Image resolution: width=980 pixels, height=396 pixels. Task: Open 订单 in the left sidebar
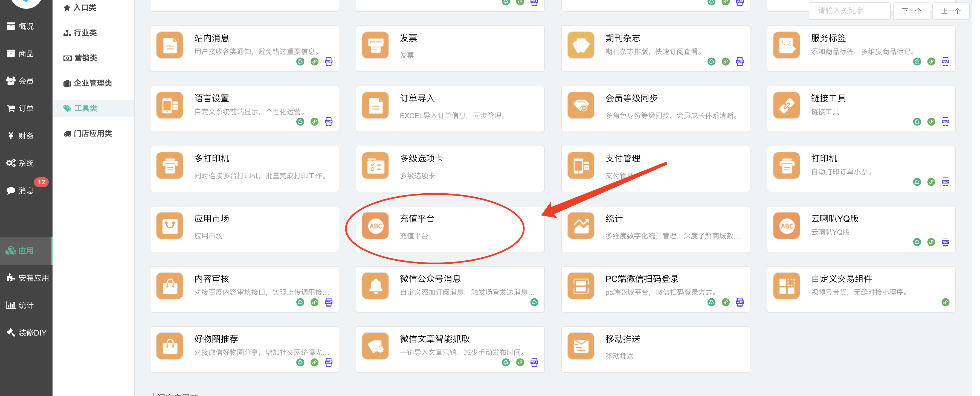tap(25, 108)
